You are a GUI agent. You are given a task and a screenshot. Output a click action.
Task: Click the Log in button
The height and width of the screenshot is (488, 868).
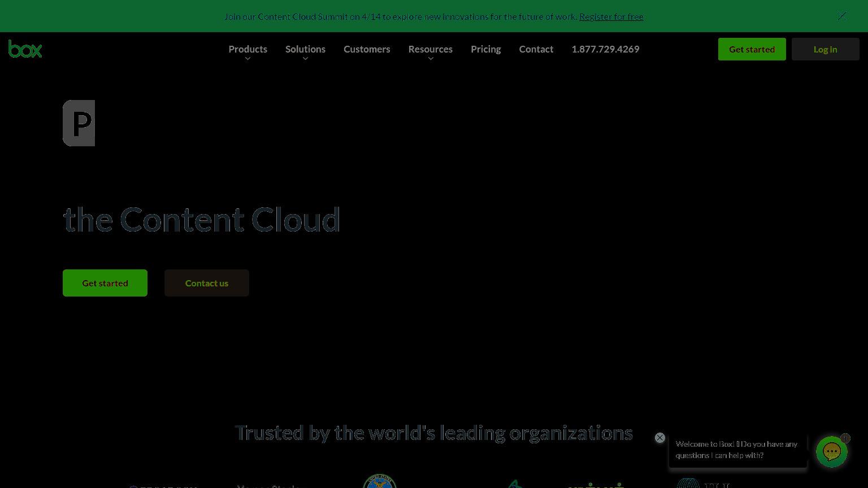pyautogui.click(x=825, y=49)
